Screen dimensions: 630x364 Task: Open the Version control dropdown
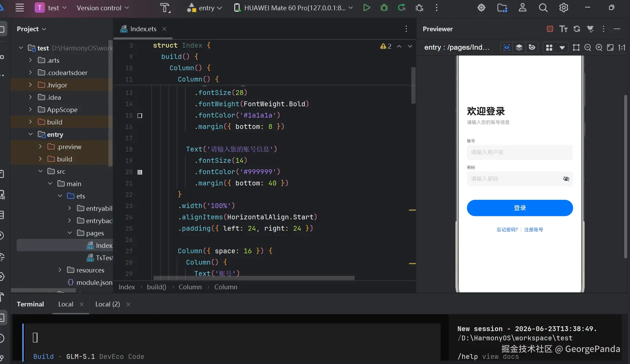point(103,8)
